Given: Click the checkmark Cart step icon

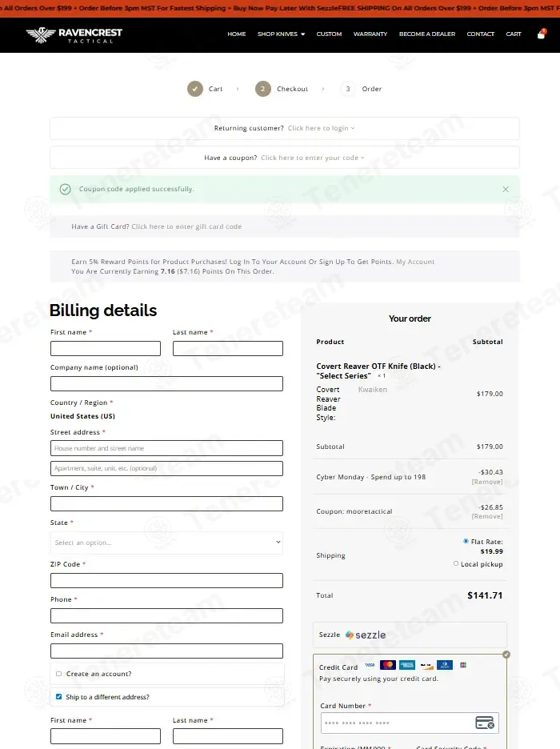Looking at the screenshot, I should coord(195,89).
